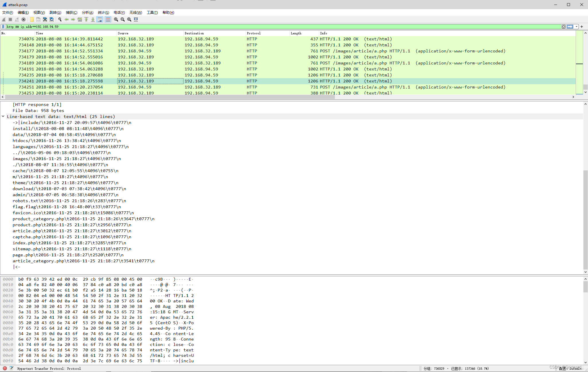Open capture options
Viewport: 588px width, 372px height.
pos(24,19)
